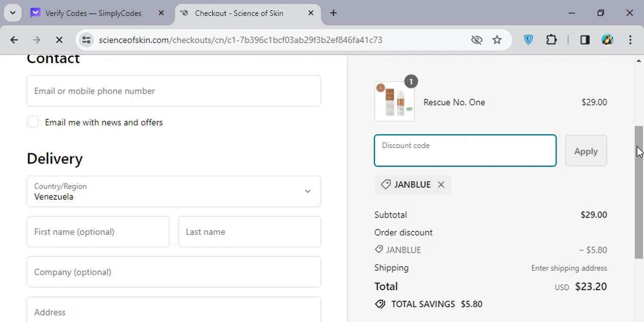Click the scrollbar up arrow
644x322 pixels.
point(639,61)
